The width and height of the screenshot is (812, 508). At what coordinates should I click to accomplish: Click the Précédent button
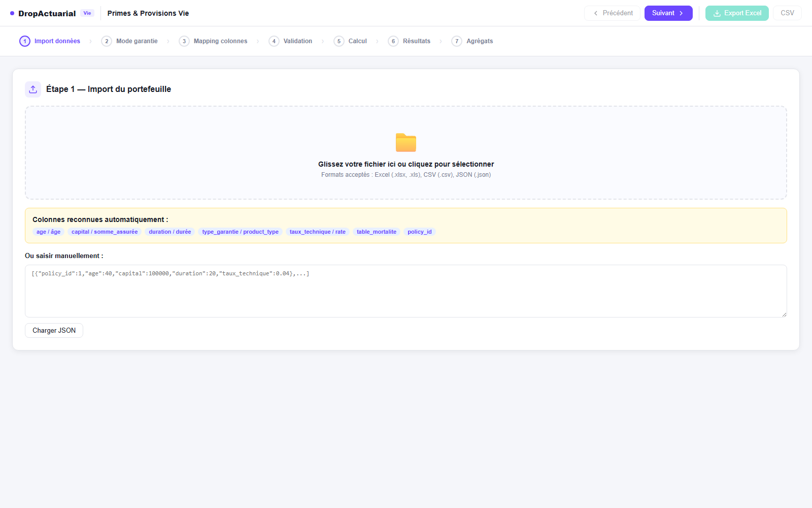pyautogui.click(x=613, y=13)
